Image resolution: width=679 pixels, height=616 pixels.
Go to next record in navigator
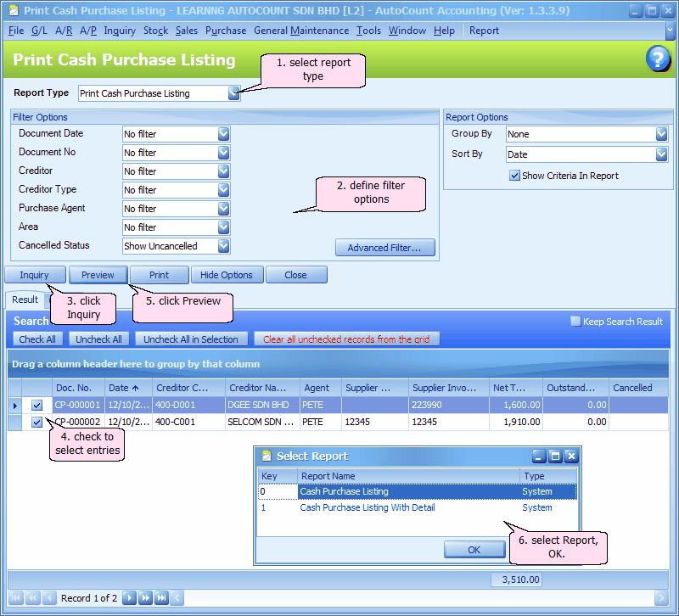(129, 598)
